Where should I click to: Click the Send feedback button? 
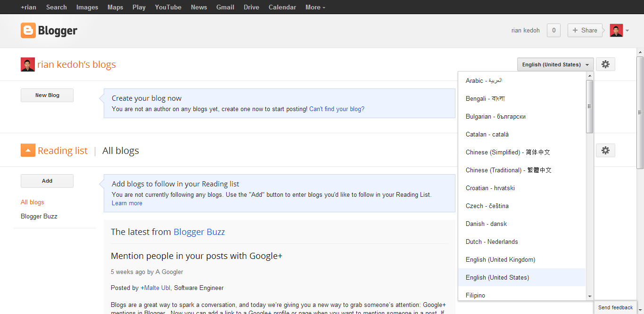(x=615, y=307)
